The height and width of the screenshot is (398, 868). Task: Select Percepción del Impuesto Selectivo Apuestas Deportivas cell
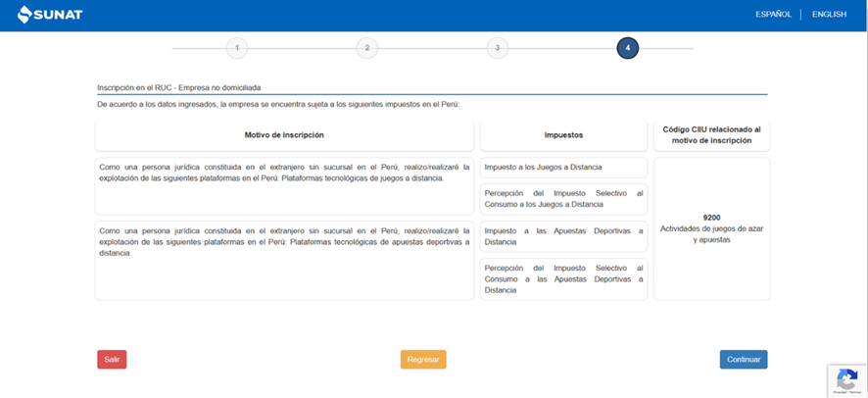563,278
